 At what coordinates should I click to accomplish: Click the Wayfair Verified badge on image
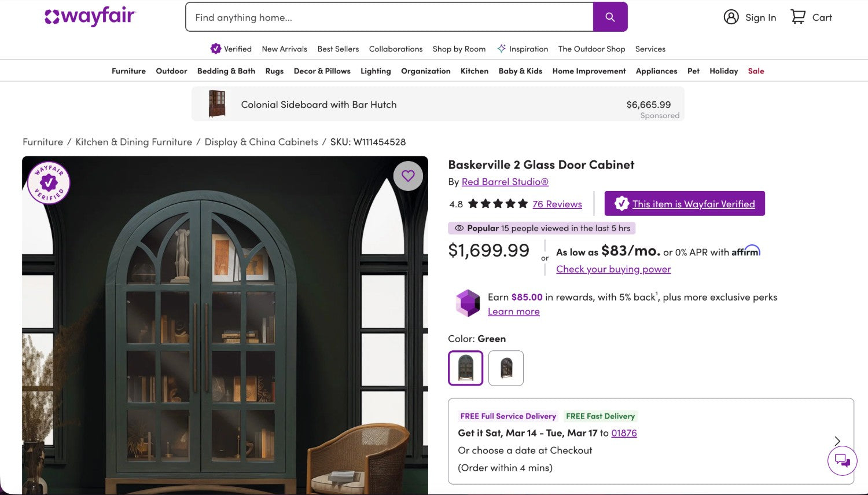(x=49, y=183)
